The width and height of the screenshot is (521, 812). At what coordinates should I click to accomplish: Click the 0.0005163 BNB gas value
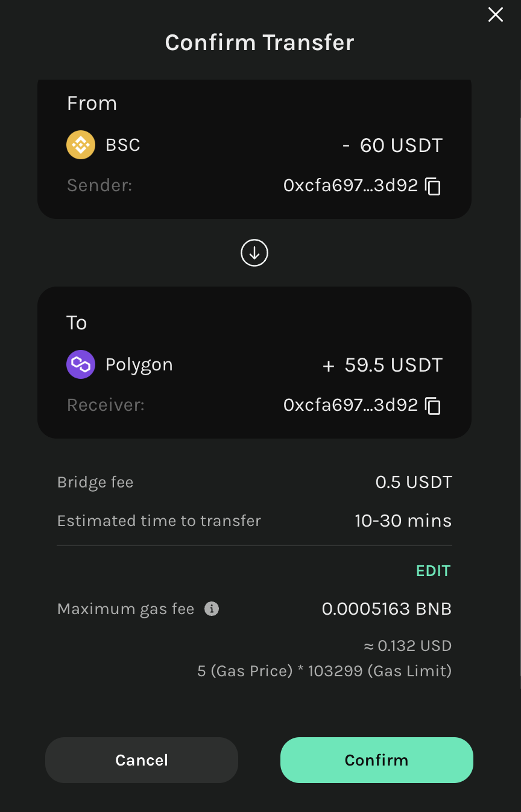387,609
